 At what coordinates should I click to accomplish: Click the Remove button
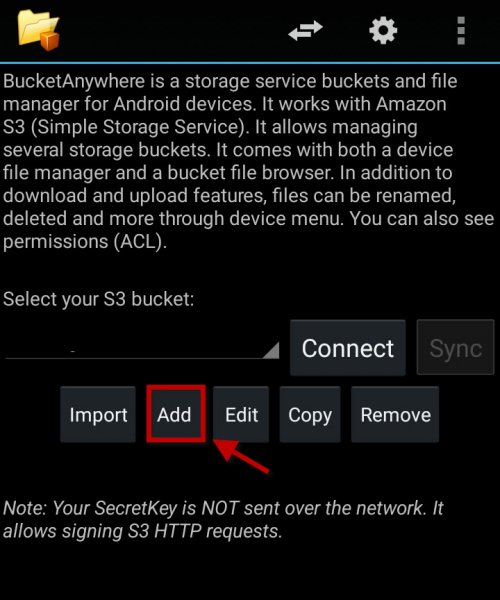coord(395,414)
